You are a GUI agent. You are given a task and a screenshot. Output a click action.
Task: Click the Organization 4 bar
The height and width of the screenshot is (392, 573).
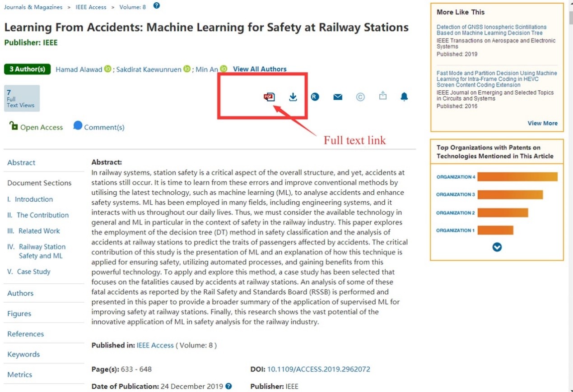click(517, 177)
